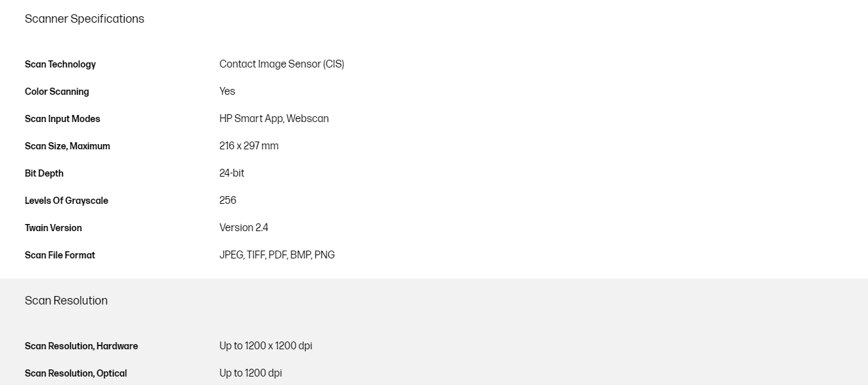Select the Up to 1200 x 1200 dpi value
The image size is (868, 385).
[265, 346]
